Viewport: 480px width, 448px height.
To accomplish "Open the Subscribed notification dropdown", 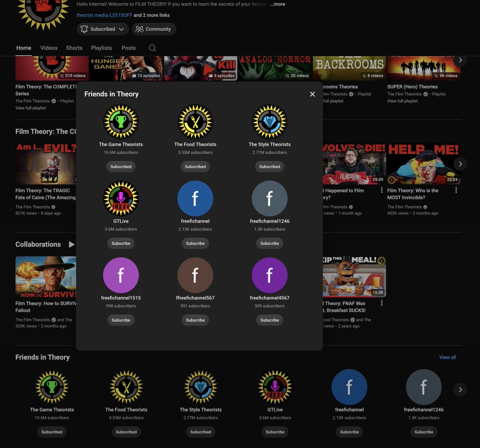I will 103,29.
